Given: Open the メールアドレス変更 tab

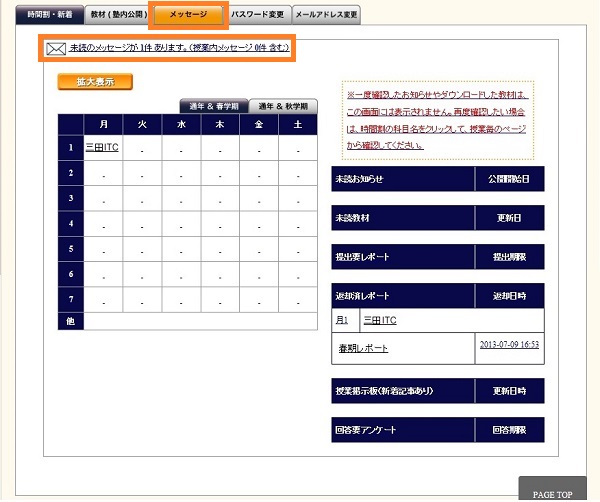Looking at the screenshot, I should click(326, 15).
